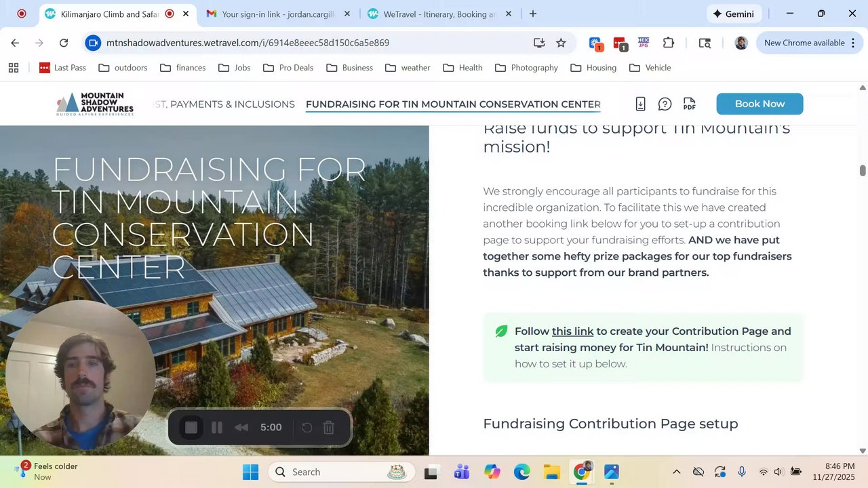Click the scrollbar down arrow
Viewport: 868px width, 488px height.
click(x=863, y=451)
